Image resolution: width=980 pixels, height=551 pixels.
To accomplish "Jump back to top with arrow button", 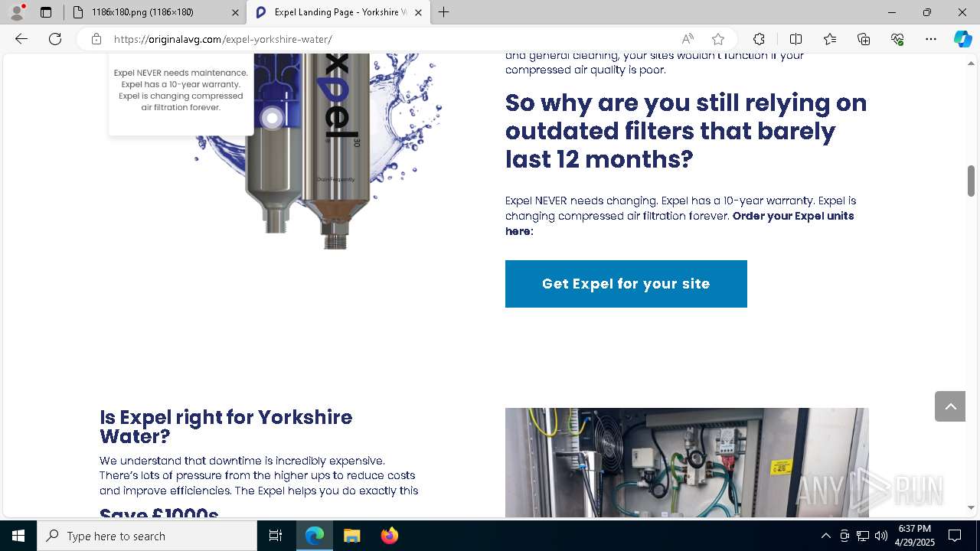I will [950, 406].
